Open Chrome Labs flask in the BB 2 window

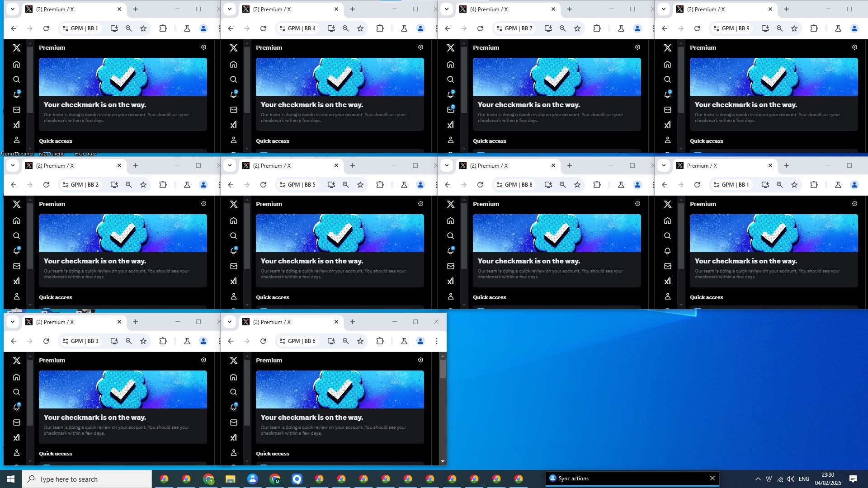tap(187, 185)
